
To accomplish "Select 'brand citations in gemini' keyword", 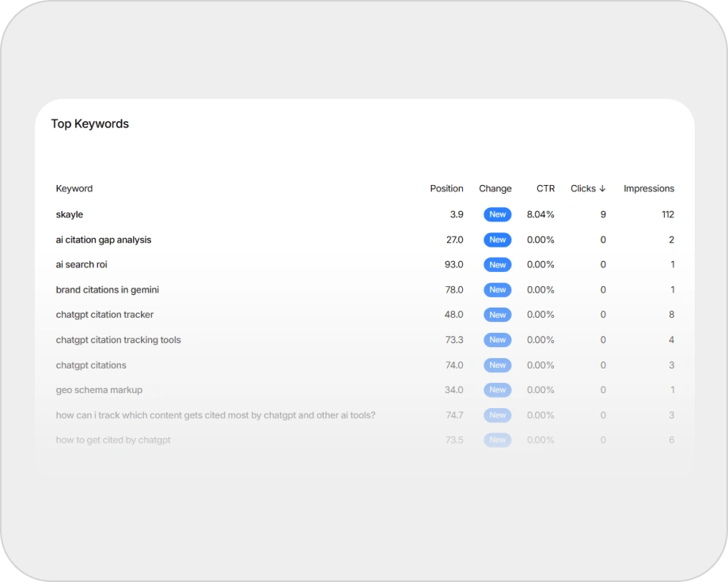I will [x=108, y=290].
